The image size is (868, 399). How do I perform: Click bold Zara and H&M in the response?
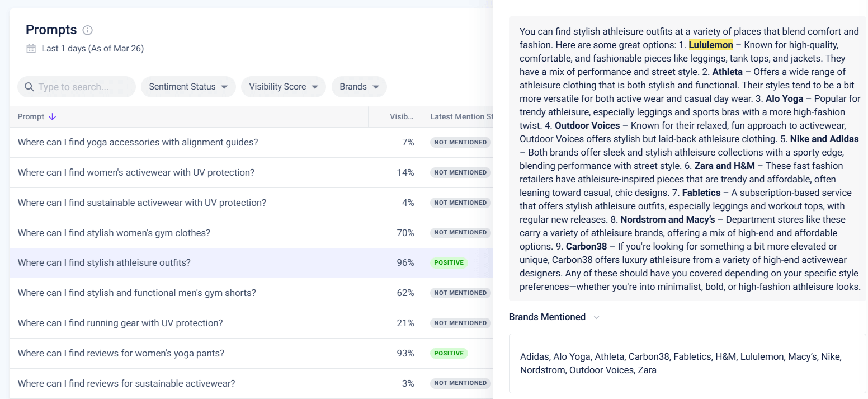[x=725, y=166]
